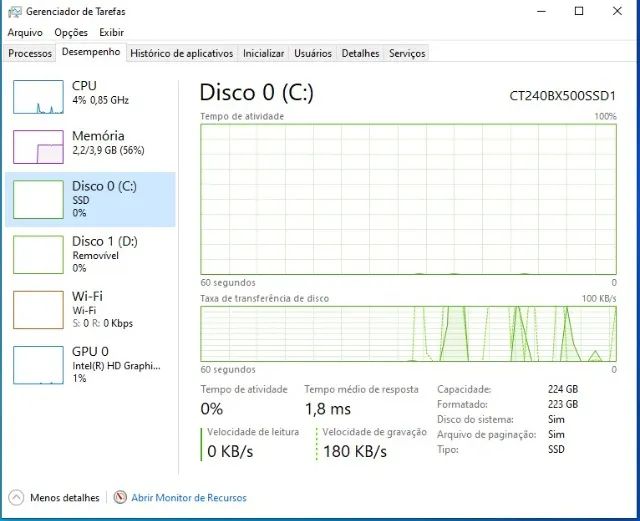Switch to the Processos tab
Screen dimensions: 640x521
(30, 53)
